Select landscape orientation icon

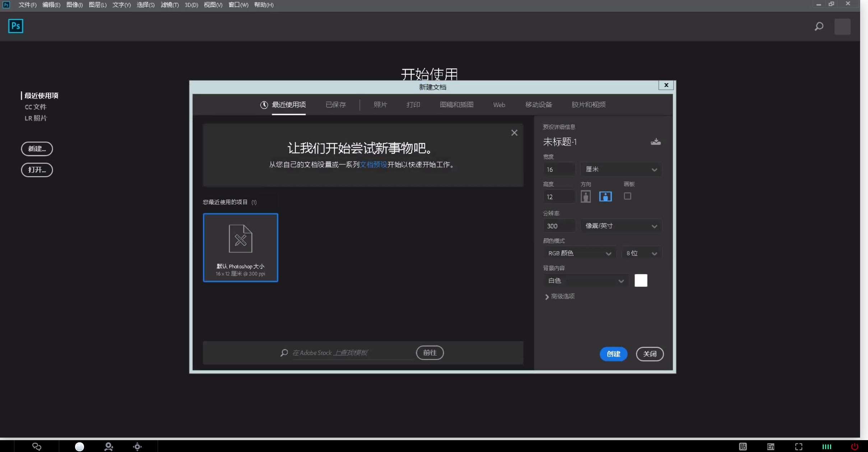pos(605,197)
